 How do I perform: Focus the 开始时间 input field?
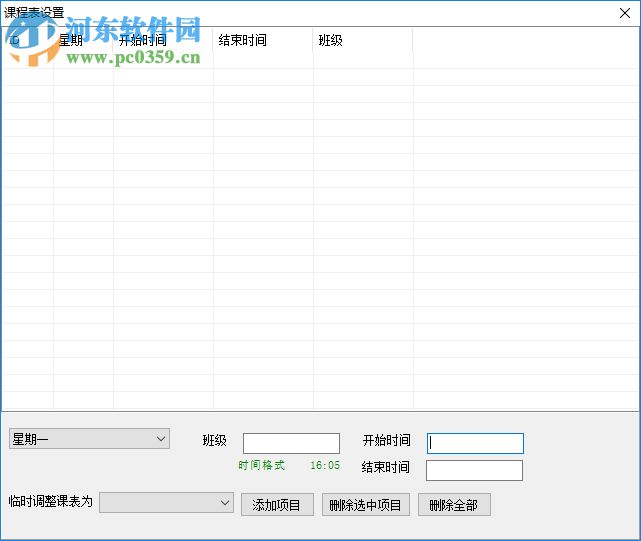pyautogui.click(x=475, y=443)
